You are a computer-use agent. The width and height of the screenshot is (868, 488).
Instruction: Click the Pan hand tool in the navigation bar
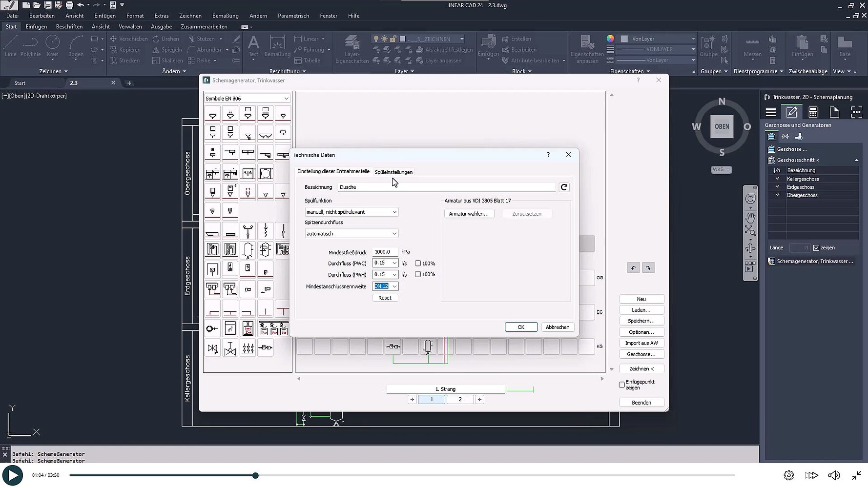point(750,217)
